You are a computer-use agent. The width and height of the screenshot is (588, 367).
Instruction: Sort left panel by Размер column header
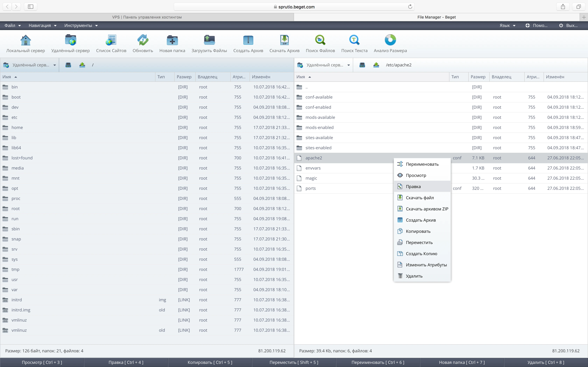(x=184, y=77)
